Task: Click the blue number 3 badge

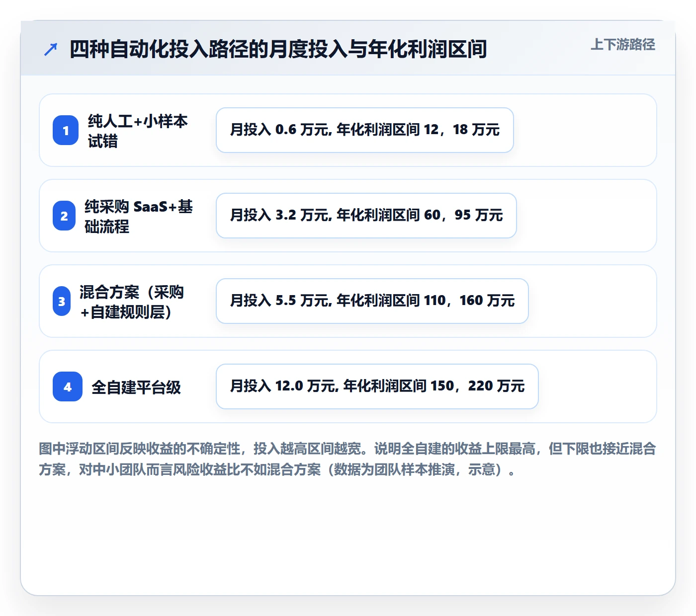Action: click(x=62, y=301)
